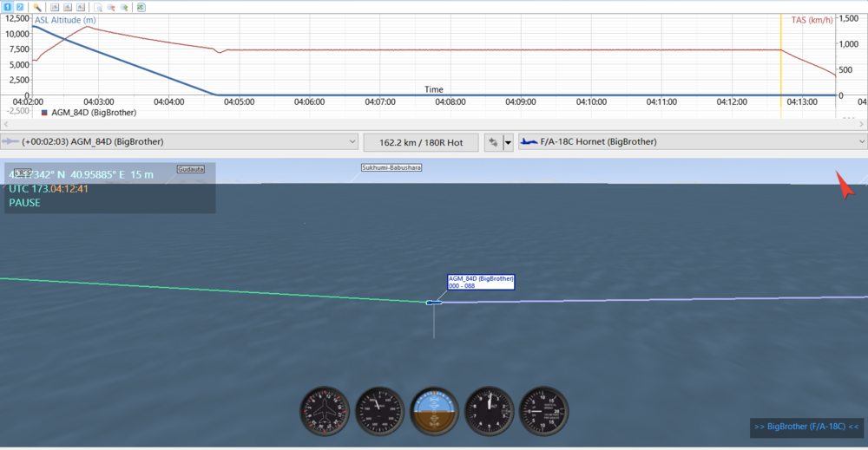Select the AGM_84D (BigBrother) 3D label

point(481,282)
